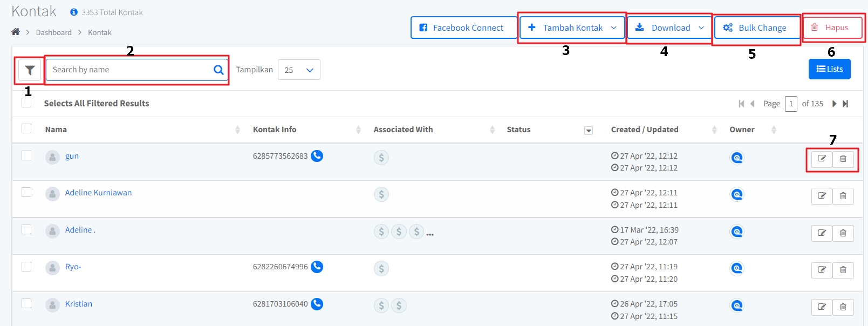Edit the Ryo- contact
Image resolution: width=868 pixels, height=326 pixels.
(822, 270)
